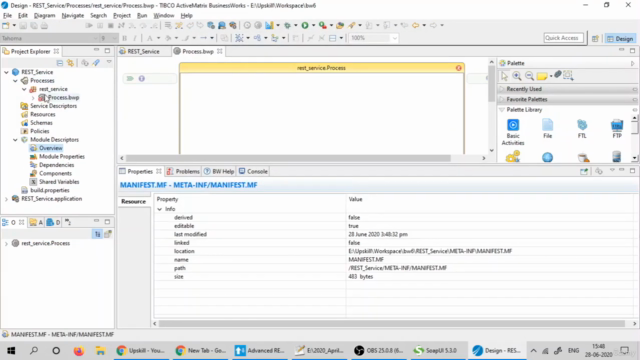Image resolution: width=640 pixels, height=360 pixels.
Task: Click the editor vertical scrollbar
Action: (x=491, y=84)
